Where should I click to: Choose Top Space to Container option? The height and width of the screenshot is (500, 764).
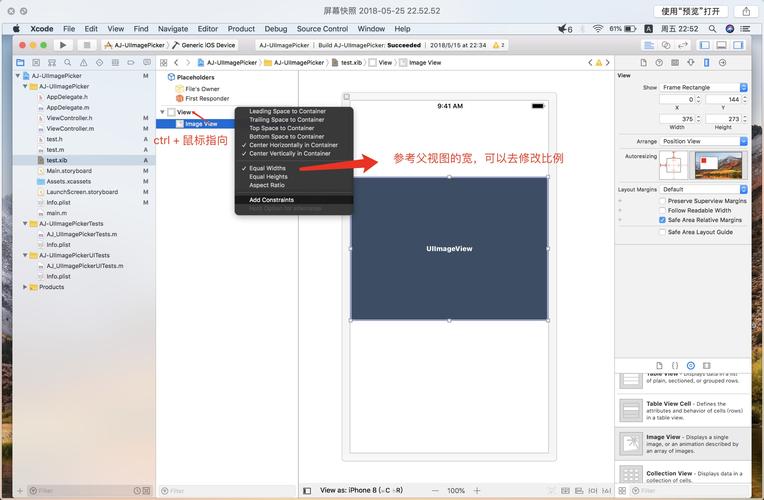(x=281, y=128)
